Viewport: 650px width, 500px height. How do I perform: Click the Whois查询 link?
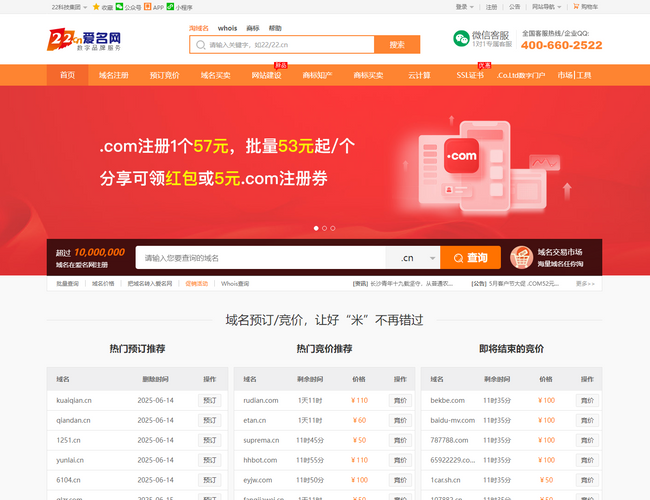235,284
